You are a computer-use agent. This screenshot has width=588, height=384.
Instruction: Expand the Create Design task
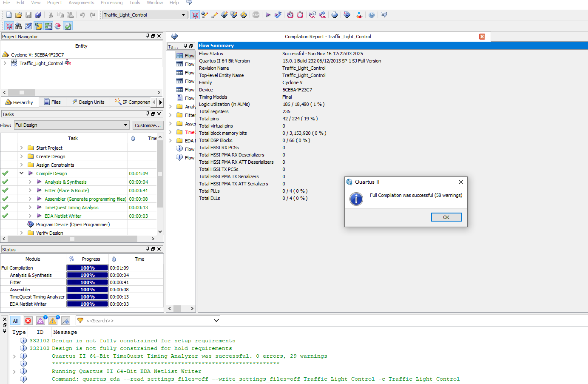click(21, 156)
